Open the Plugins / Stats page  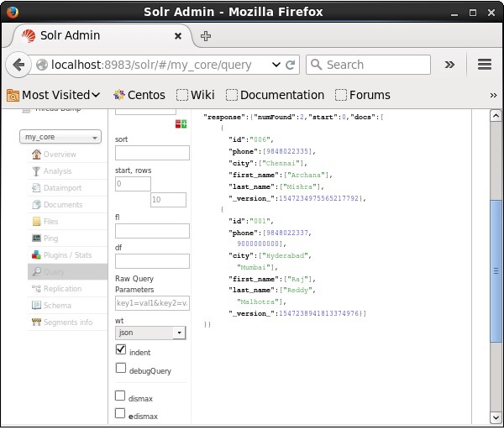(x=67, y=255)
